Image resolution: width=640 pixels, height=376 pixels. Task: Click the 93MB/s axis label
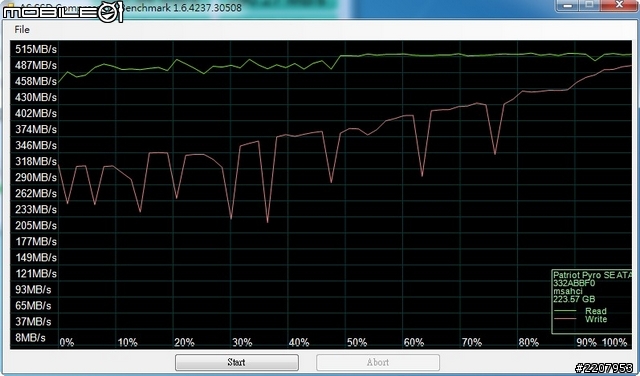tap(33, 289)
